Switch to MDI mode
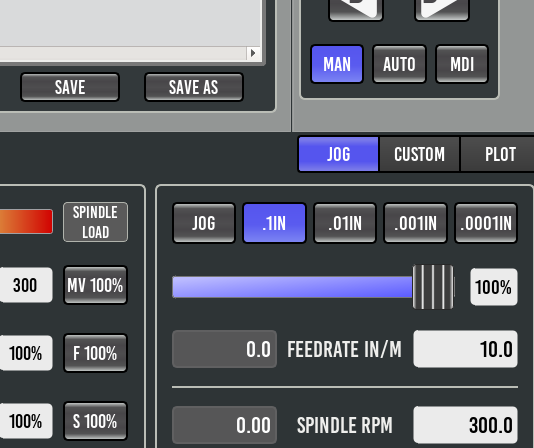This screenshot has width=534, height=448. click(462, 64)
